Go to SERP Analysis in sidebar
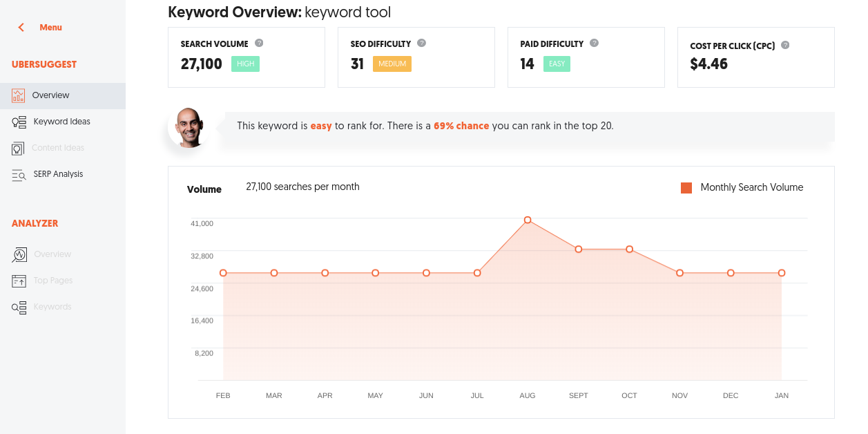 pos(58,174)
